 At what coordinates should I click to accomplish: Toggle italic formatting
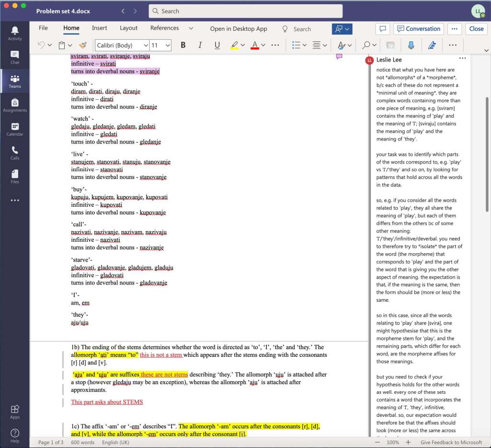tap(200, 45)
